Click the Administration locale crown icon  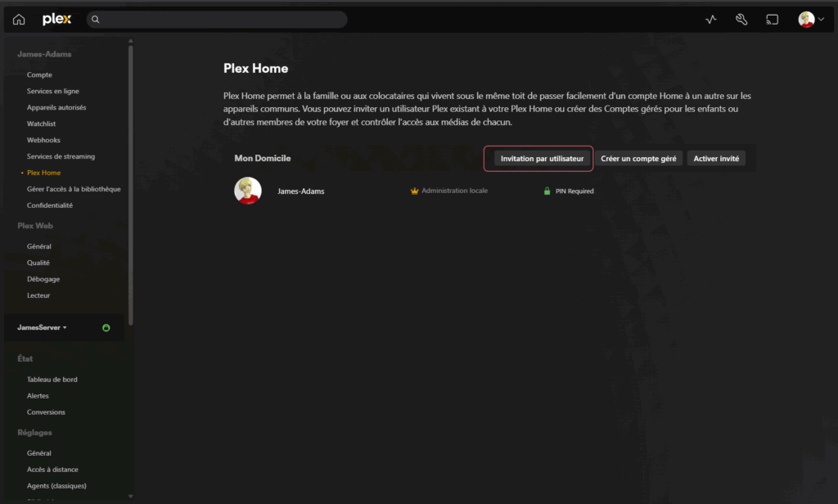414,191
